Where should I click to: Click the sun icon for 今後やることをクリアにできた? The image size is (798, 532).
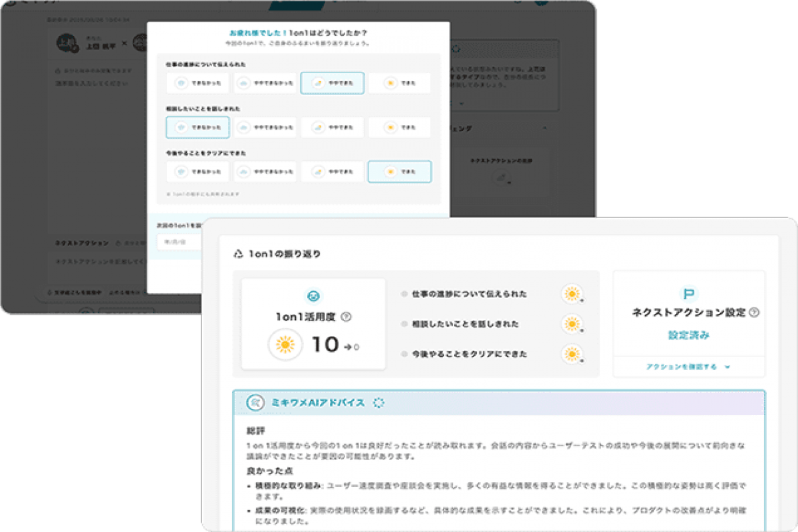point(571,354)
